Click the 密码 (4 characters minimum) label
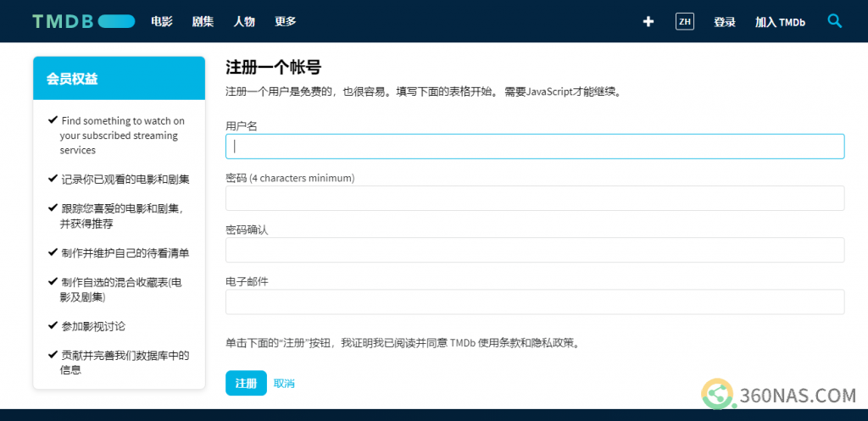This screenshot has height=421, width=868. click(290, 178)
